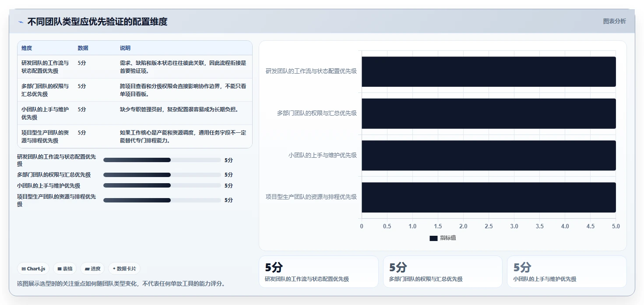Click chart axis label 多部门团队的权限与汇总优先级
Image resolution: width=644 pixels, height=305 pixels.
[x=317, y=113]
